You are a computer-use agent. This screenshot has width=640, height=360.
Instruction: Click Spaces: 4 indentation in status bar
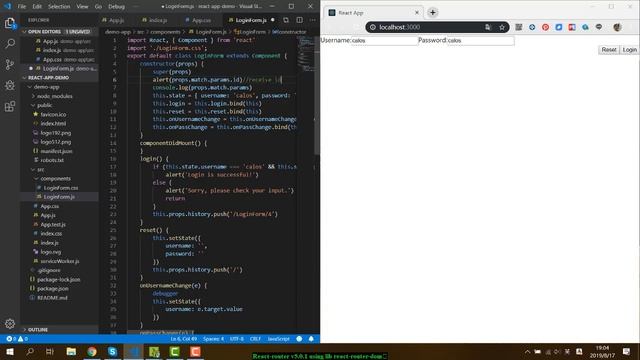tap(213, 339)
